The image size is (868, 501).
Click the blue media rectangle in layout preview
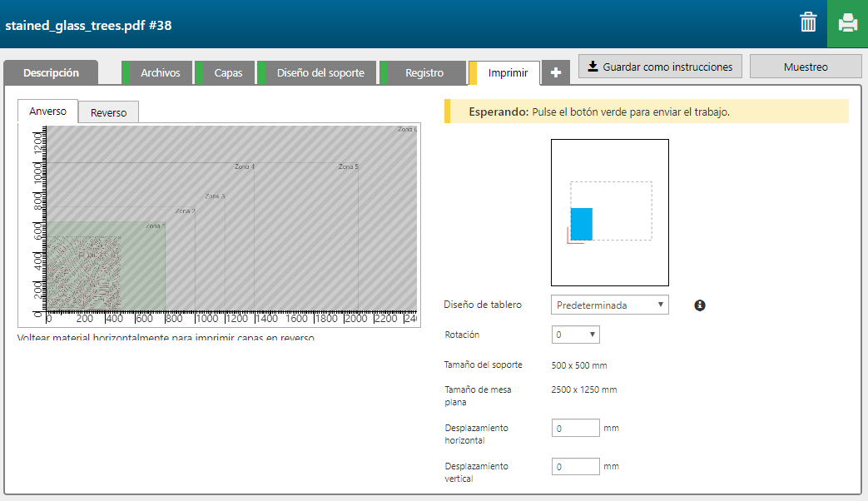coord(582,224)
